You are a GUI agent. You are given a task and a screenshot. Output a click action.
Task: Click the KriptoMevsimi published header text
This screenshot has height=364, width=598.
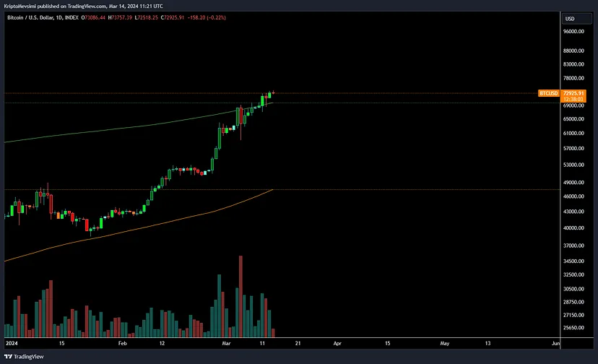coord(83,6)
